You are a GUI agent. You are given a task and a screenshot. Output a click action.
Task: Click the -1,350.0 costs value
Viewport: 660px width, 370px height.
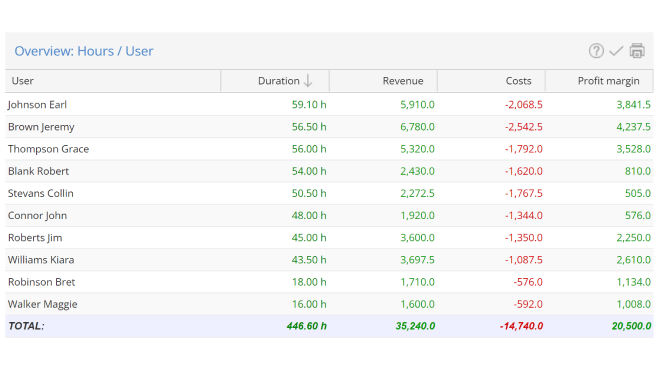(524, 238)
